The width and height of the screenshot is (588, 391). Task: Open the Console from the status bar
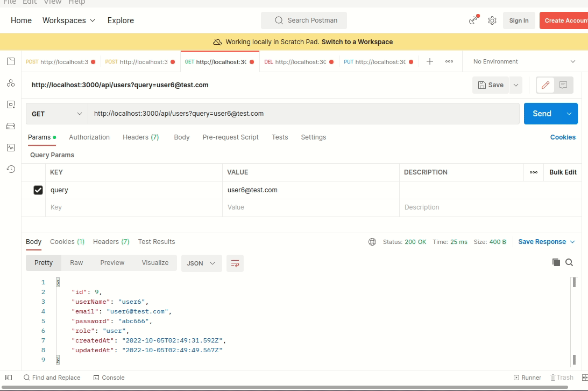coord(109,378)
